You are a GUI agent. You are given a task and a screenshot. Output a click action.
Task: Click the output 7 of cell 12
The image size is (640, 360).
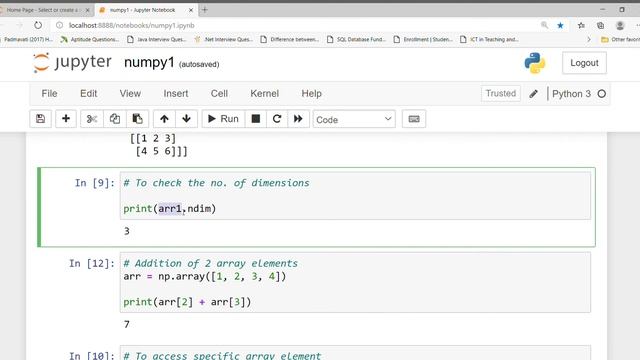coord(127,324)
